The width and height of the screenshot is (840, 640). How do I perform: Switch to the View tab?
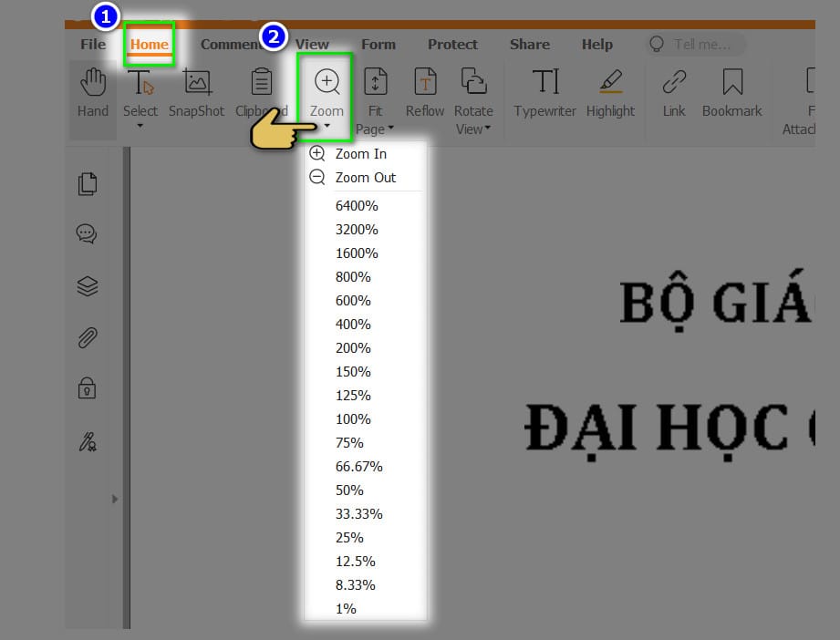click(312, 44)
